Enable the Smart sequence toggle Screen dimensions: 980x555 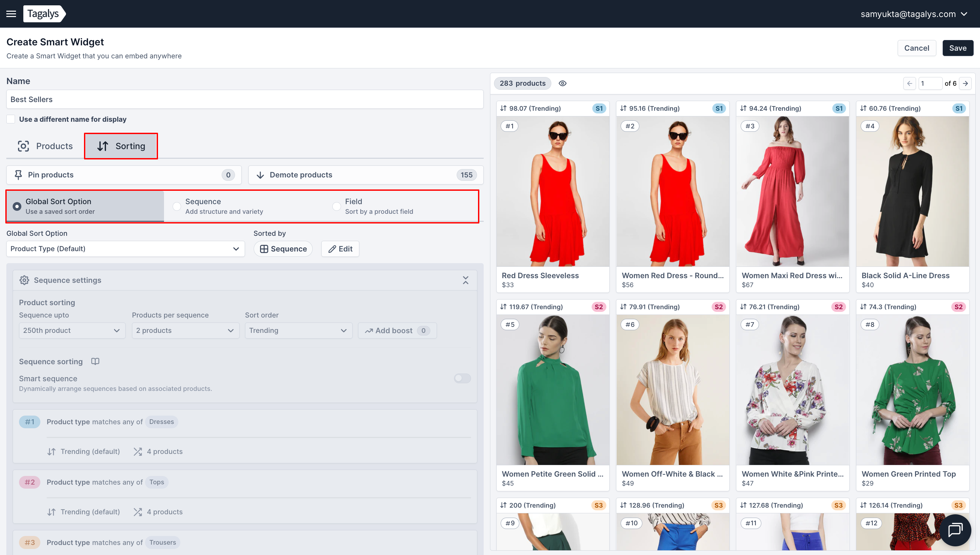pyautogui.click(x=462, y=378)
